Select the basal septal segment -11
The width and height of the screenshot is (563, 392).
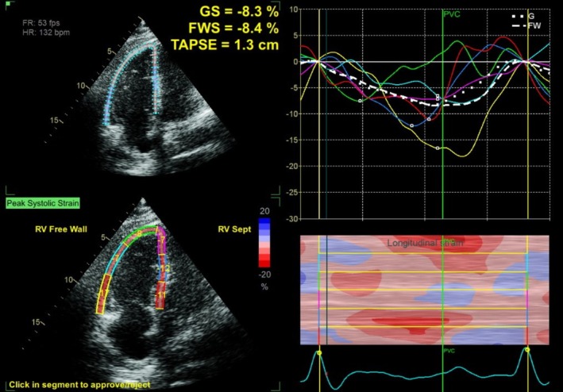(x=160, y=295)
